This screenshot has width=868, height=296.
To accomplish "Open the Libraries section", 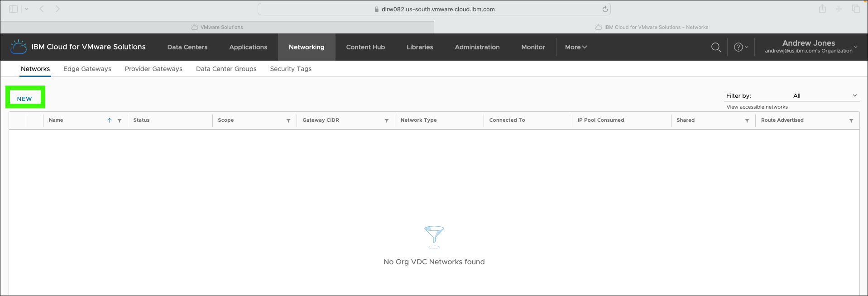I will 420,47.
